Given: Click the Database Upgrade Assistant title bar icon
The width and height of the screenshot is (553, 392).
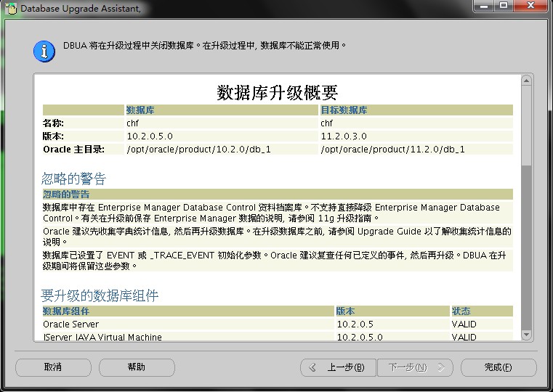Looking at the screenshot, I should 11,9.
